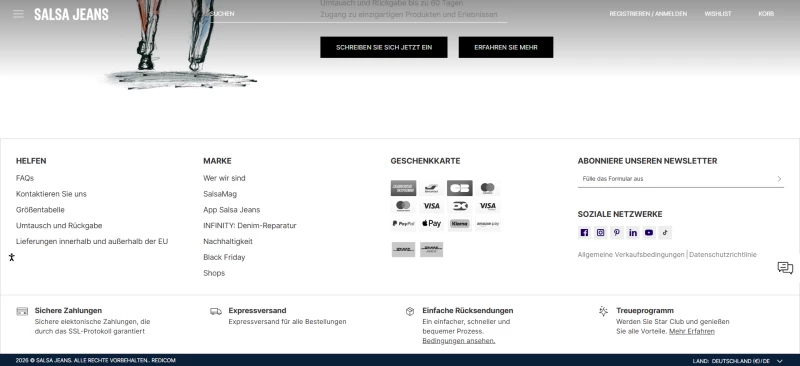Image resolution: width=800 pixels, height=366 pixels.
Task: Click the PayPal payment logo
Action: pyautogui.click(x=403, y=224)
